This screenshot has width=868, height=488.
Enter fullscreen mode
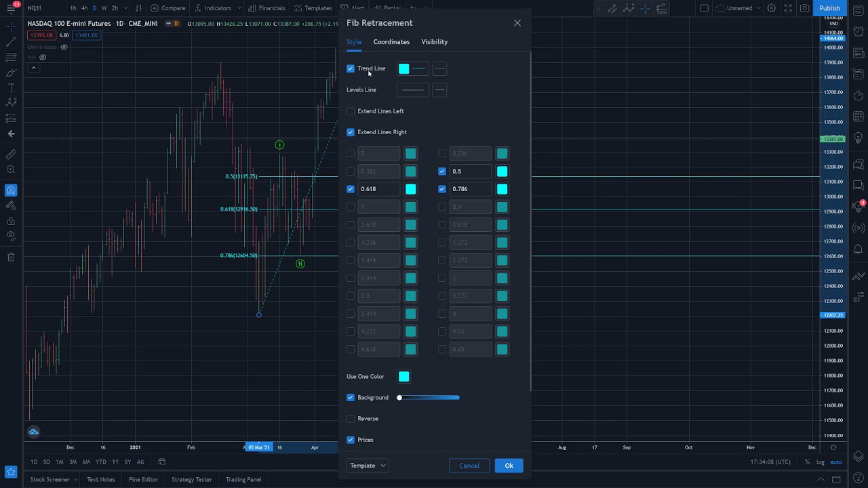tap(788, 8)
